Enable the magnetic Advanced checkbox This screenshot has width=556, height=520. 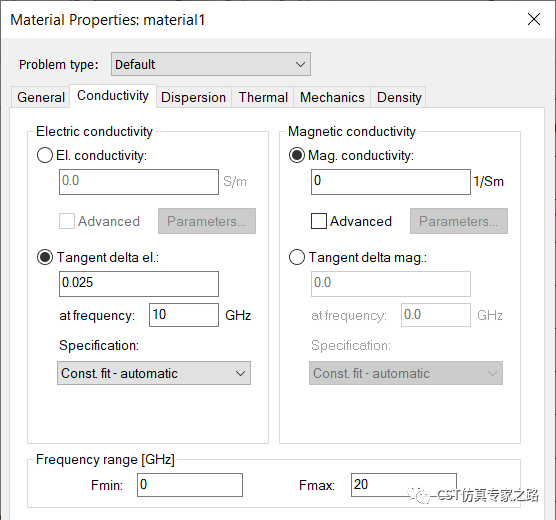[319, 221]
